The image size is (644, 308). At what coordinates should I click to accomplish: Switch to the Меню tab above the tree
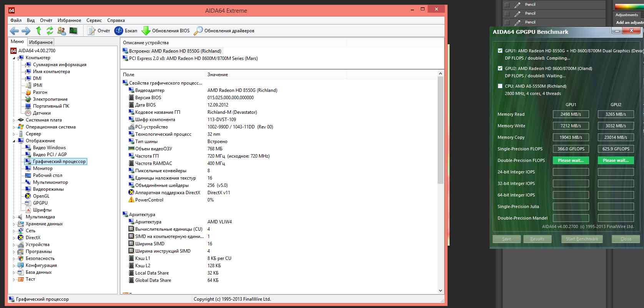pos(17,42)
